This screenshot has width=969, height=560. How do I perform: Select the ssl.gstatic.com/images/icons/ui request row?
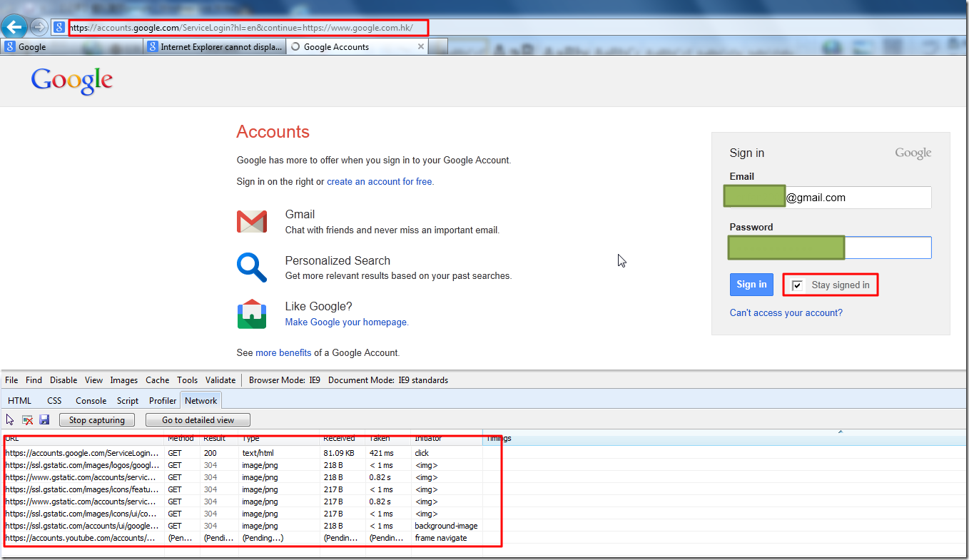[x=243, y=514]
